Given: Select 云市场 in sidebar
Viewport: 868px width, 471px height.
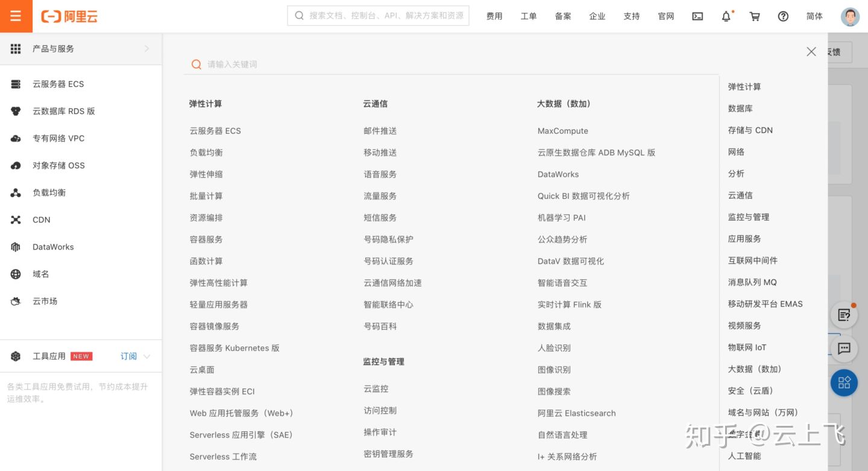Looking at the screenshot, I should pyautogui.click(x=45, y=301).
